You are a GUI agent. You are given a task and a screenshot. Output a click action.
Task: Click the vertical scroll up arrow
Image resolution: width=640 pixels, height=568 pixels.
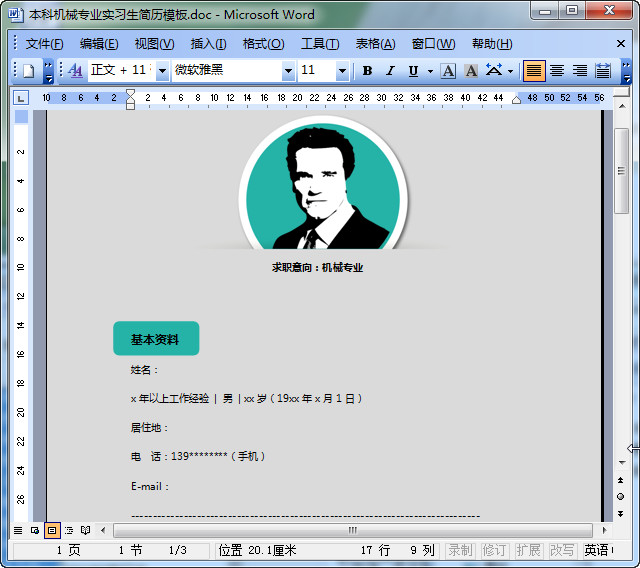click(x=622, y=106)
